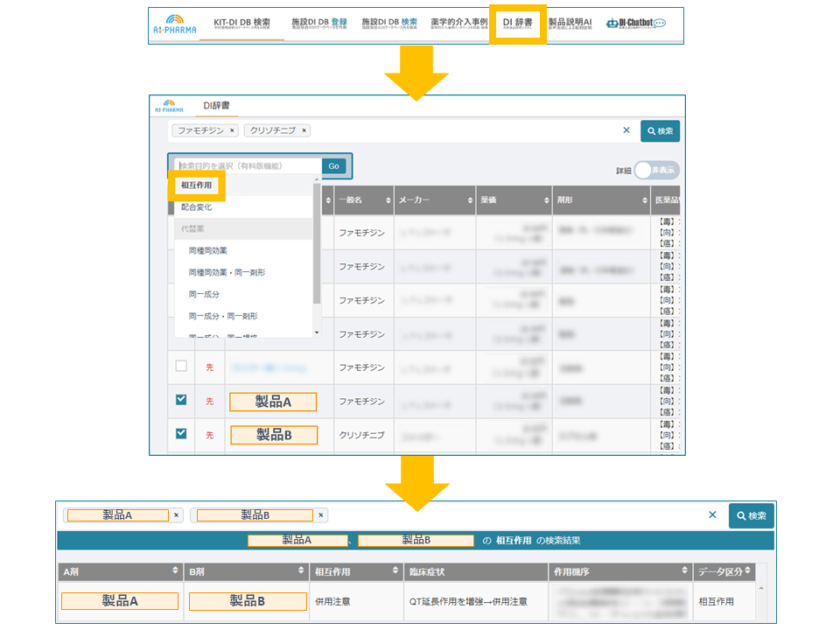Uncheck the 製品A row checkbox
The image size is (840, 630).
pyautogui.click(x=181, y=400)
